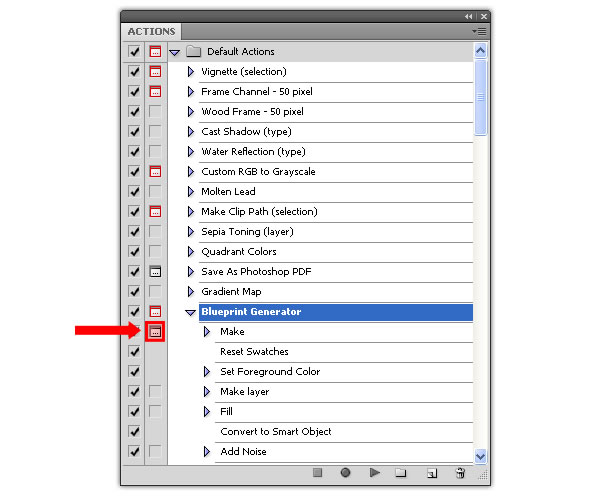Uncheck Reset Swatches step checkbox

(x=134, y=351)
